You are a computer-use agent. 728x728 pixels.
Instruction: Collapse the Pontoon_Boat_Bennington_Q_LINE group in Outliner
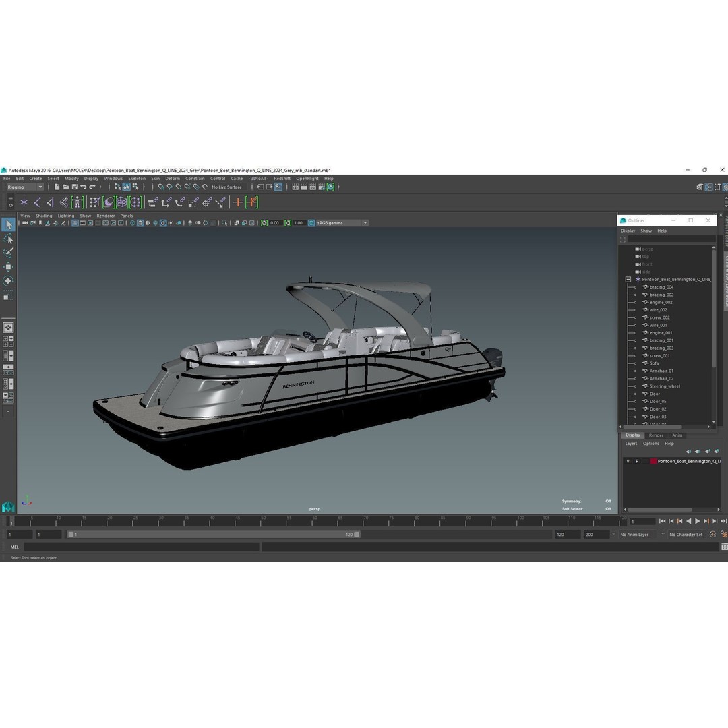(628, 280)
